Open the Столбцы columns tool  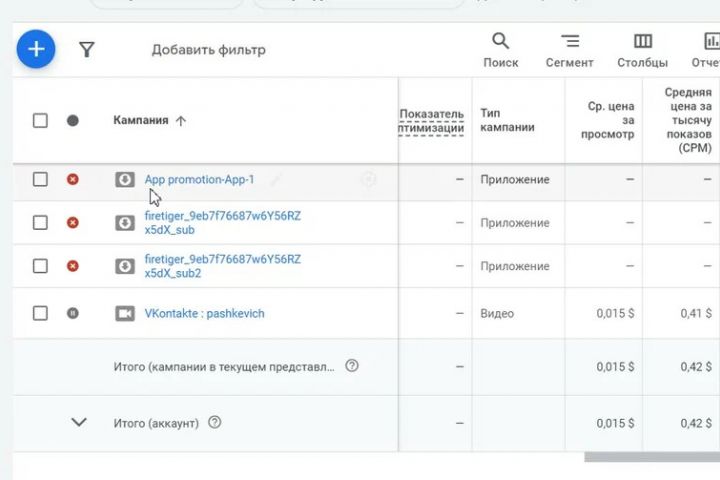tap(642, 49)
